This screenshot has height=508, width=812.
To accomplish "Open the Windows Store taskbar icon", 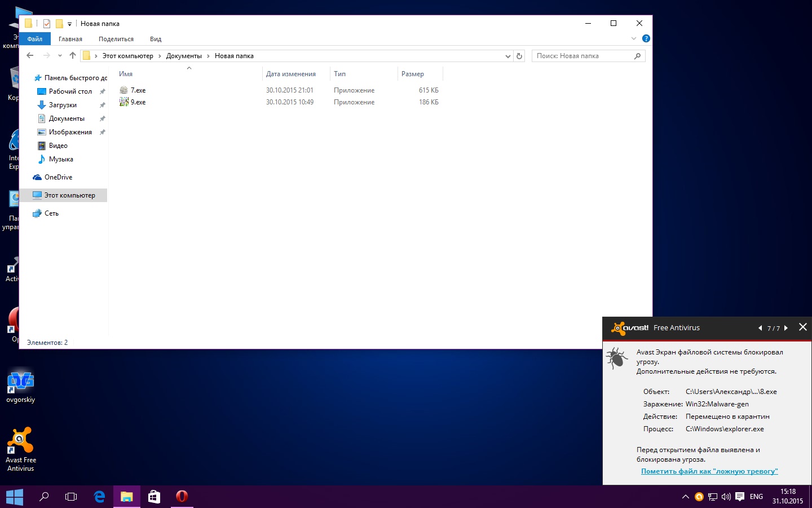I will click(154, 497).
